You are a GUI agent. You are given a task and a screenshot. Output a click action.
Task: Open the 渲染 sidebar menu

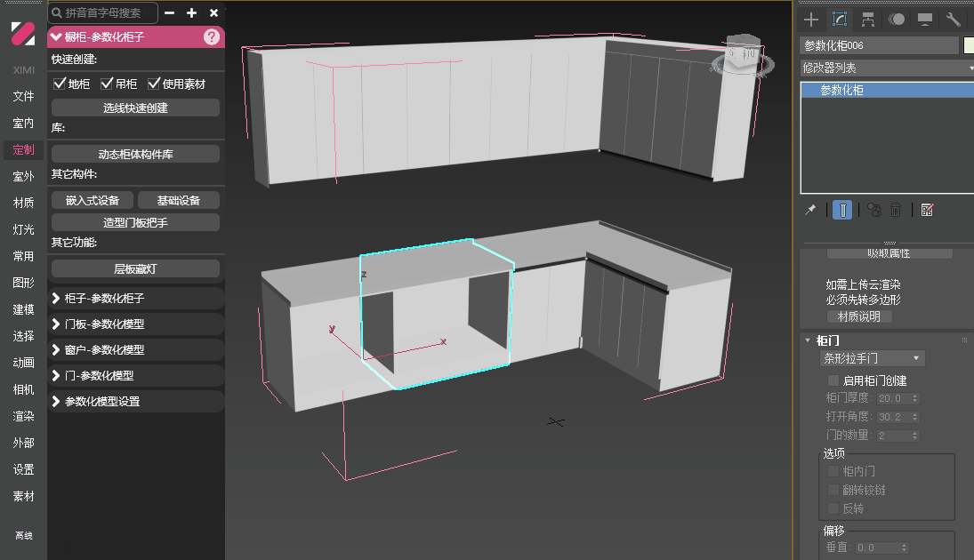pyautogui.click(x=24, y=416)
